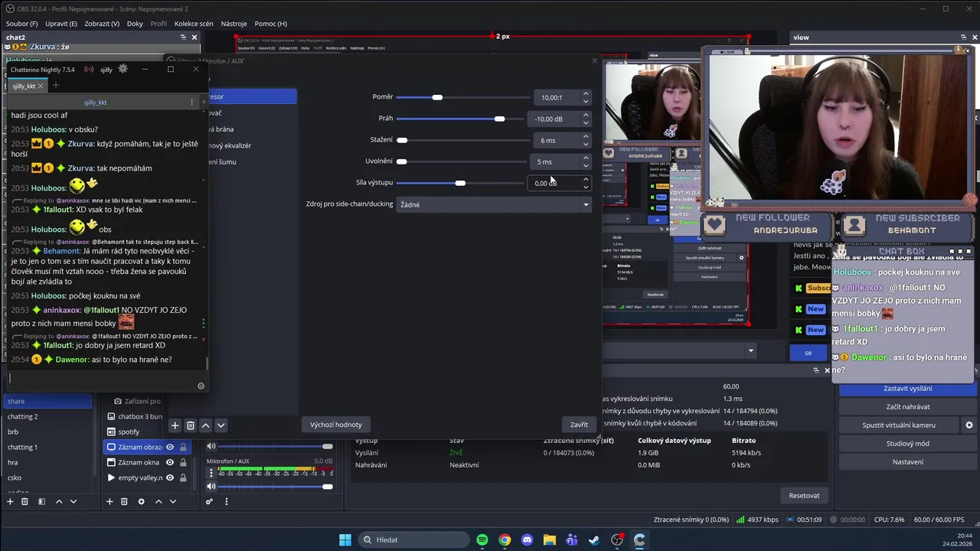
Task: Open virtual camera settings gear
Action: point(969,425)
